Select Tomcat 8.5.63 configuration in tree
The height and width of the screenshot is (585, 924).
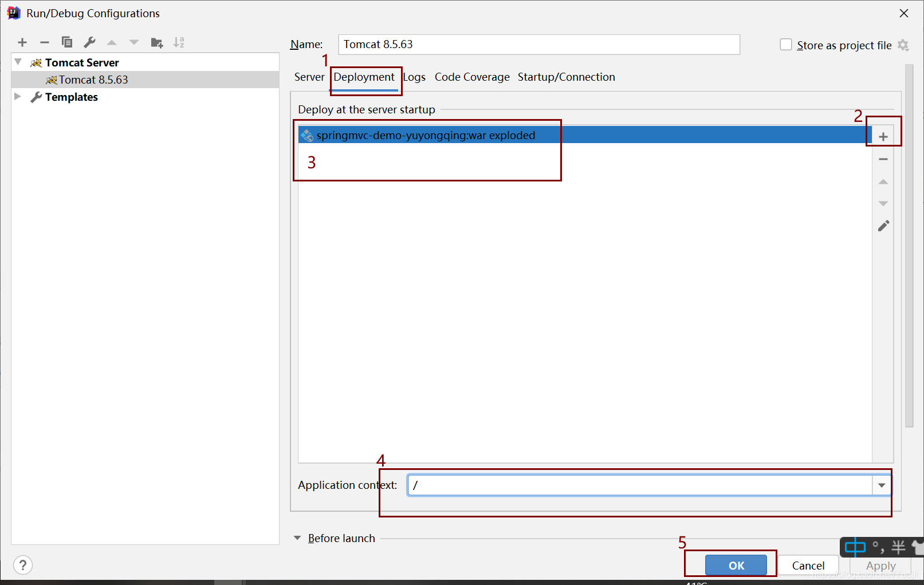tap(146, 80)
